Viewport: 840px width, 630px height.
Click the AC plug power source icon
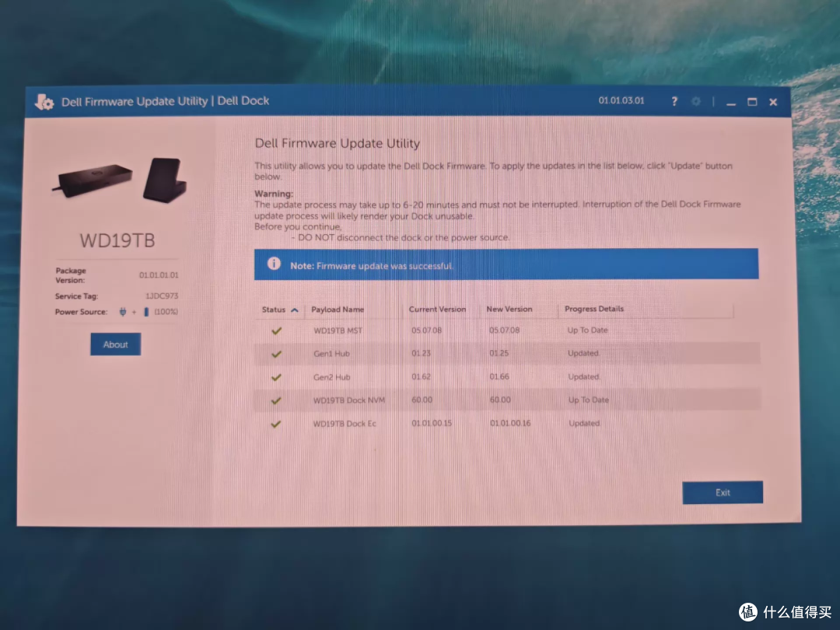click(x=123, y=312)
